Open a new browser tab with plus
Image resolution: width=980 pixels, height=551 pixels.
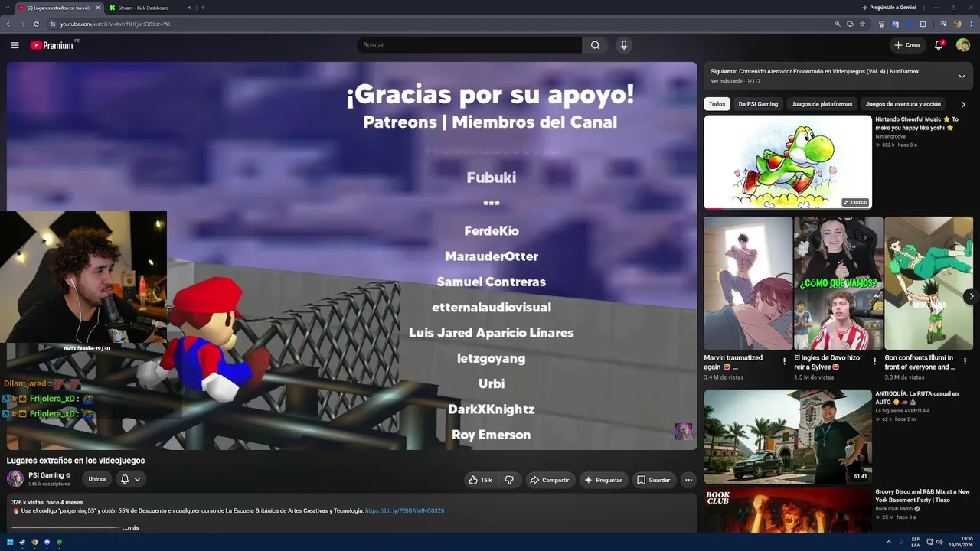tap(202, 8)
